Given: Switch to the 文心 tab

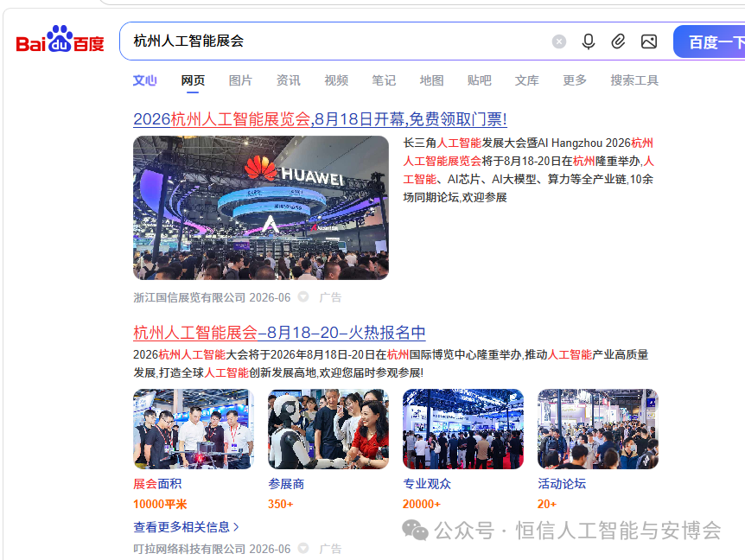Looking at the screenshot, I should pyautogui.click(x=144, y=80).
